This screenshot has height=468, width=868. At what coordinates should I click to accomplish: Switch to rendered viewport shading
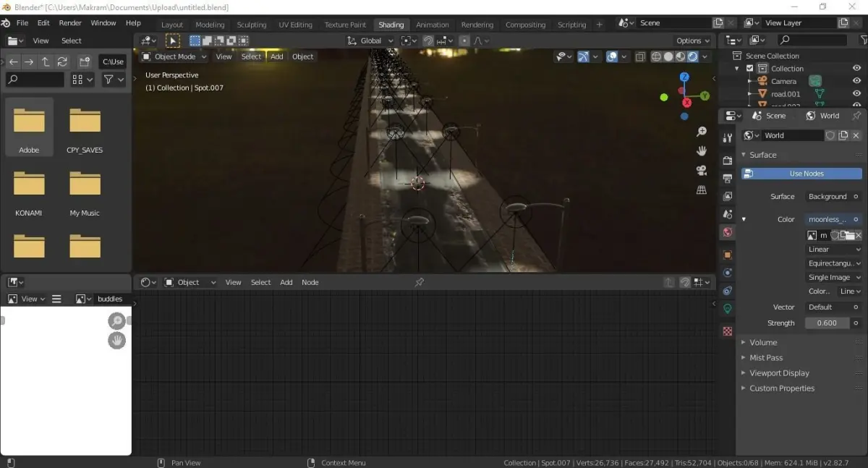tap(692, 56)
